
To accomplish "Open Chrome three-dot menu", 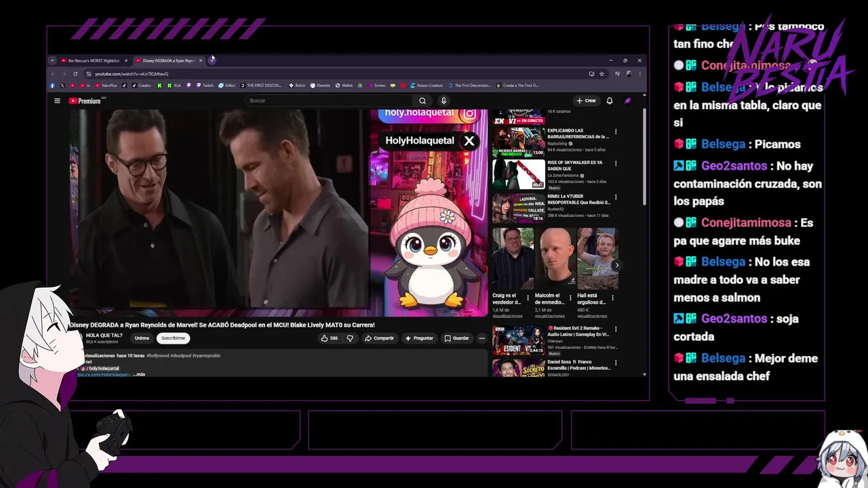I will click(x=639, y=74).
